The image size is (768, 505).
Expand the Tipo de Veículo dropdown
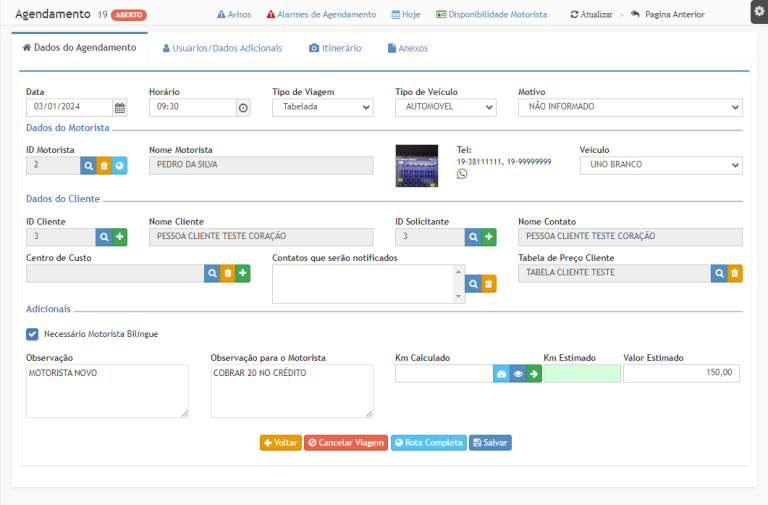pyautogui.click(x=445, y=108)
